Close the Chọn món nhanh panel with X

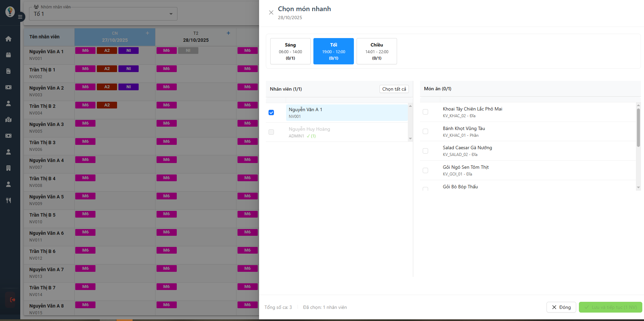coord(271,13)
